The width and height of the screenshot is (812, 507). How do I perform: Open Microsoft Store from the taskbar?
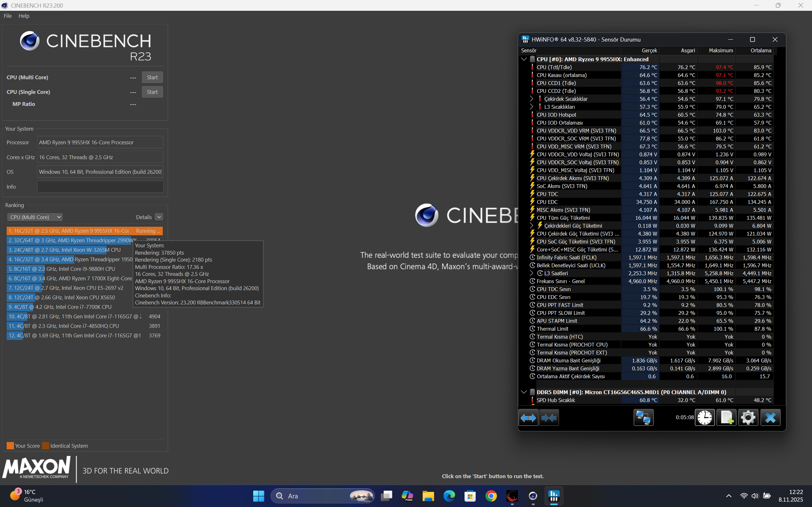pos(470,496)
